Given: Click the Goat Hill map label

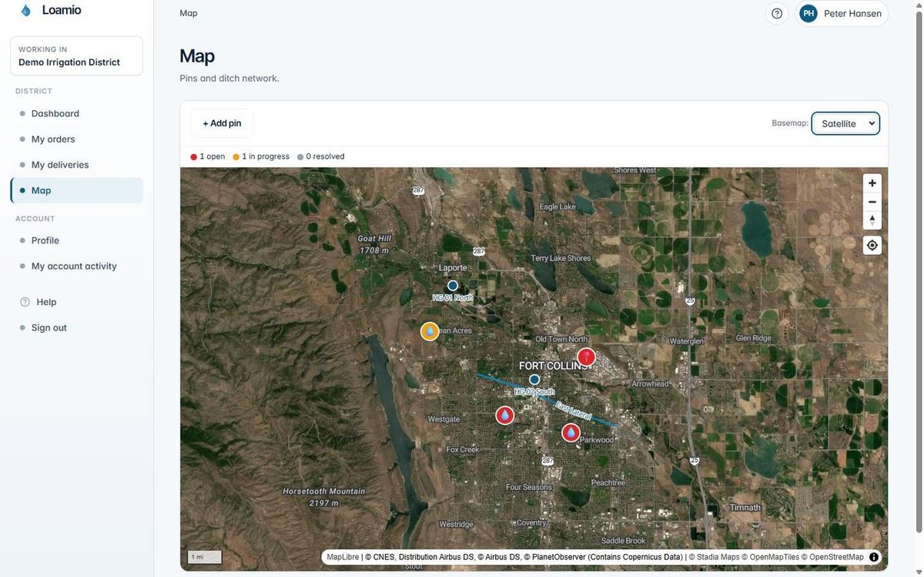Looking at the screenshot, I should pos(374,244).
